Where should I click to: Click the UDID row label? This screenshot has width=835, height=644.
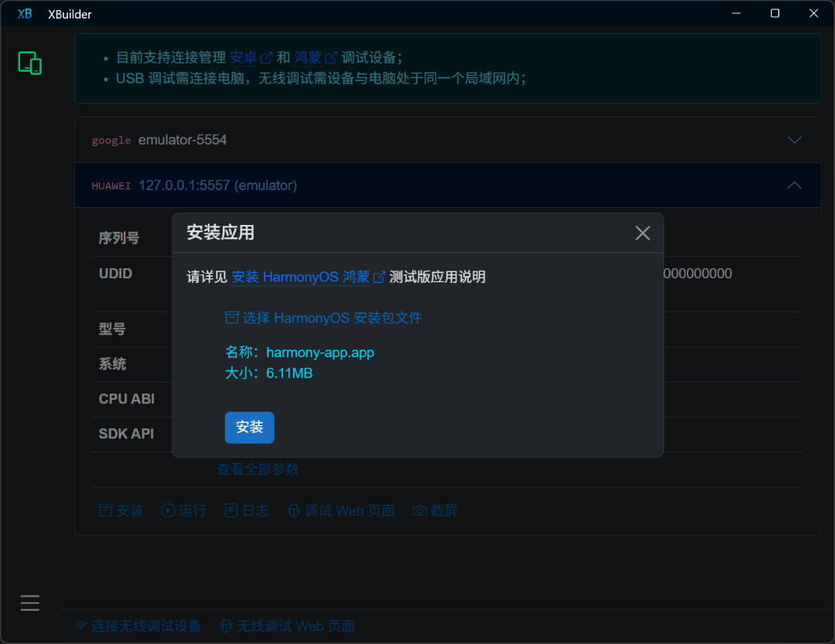(115, 274)
